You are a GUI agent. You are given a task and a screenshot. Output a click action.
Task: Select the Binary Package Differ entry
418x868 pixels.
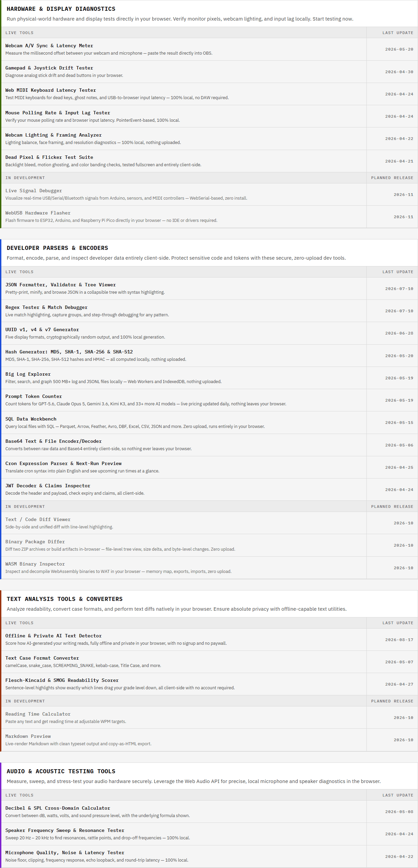coord(35,542)
